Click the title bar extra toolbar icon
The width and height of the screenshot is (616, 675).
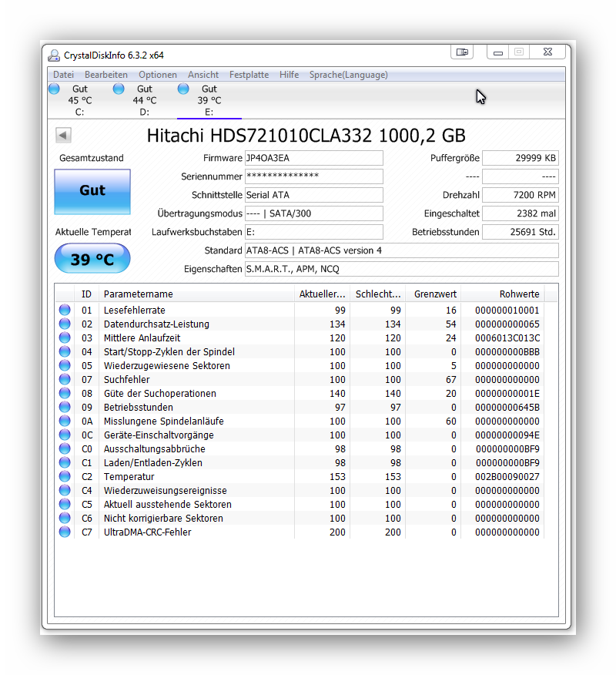(462, 52)
